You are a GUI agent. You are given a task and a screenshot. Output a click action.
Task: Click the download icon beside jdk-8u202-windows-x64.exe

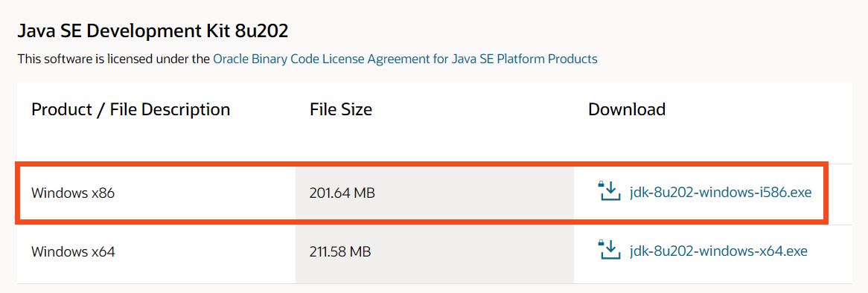click(x=609, y=249)
